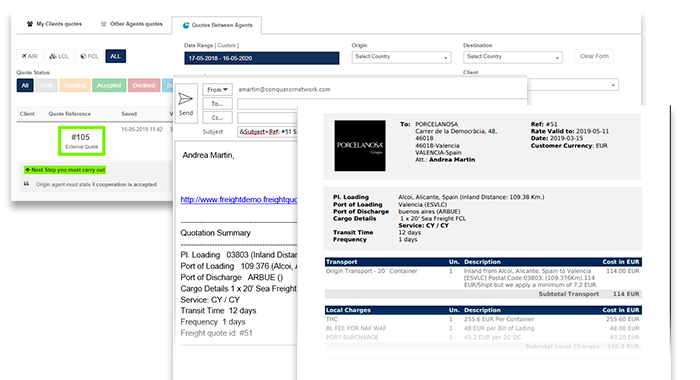Screen dimensions: 700x380
Task: Sort by Quote Reference column header
Action: click(70, 114)
